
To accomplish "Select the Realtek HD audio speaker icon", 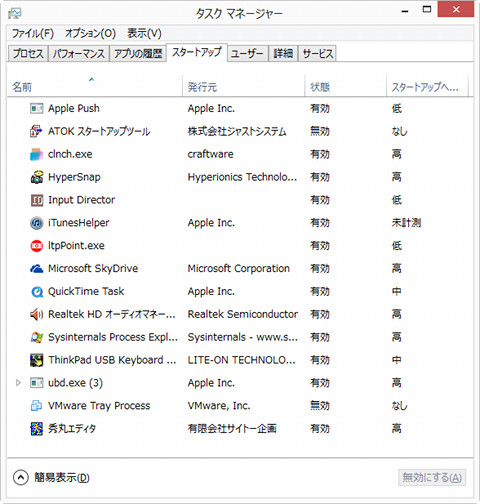I will (37, 314).
